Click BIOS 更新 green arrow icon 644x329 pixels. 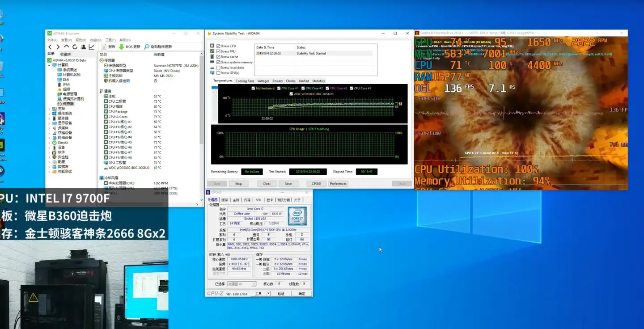pos(121,46)
